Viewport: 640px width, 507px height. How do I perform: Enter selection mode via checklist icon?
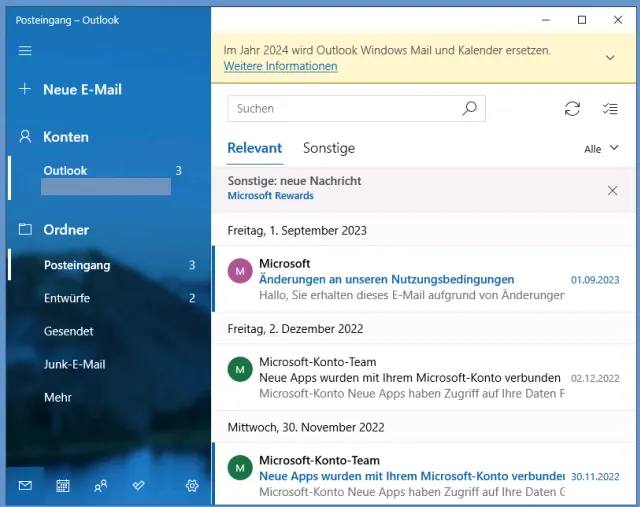pyautogui.click(x=610, y=109)
